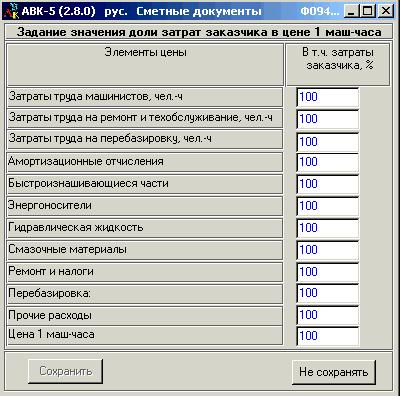Screen dimensions: 400x396
Task: Click the dialog heading 'Задание значения доли затрат заказчика'
Action: click(199, 32)
